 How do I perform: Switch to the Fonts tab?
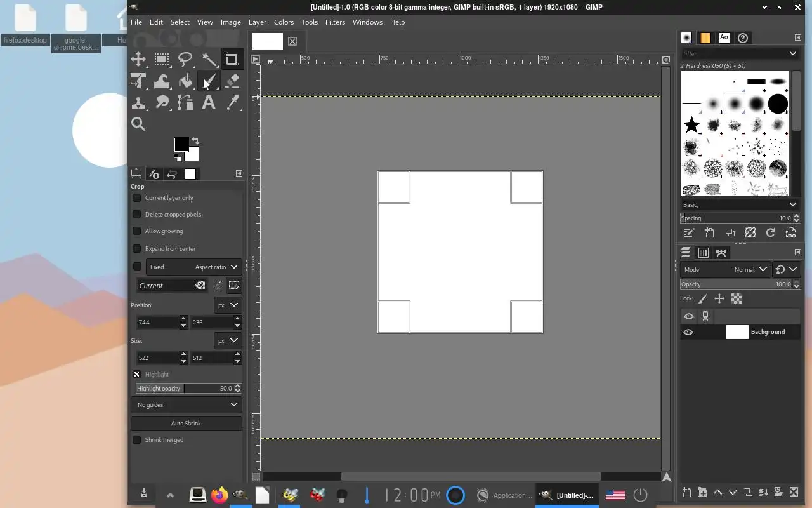point(724,38)
